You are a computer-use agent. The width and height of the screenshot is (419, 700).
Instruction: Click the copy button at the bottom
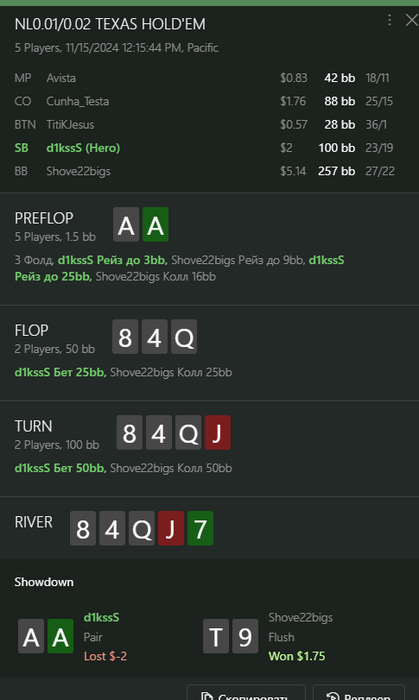pyautogui.click(x=246, y=692)
